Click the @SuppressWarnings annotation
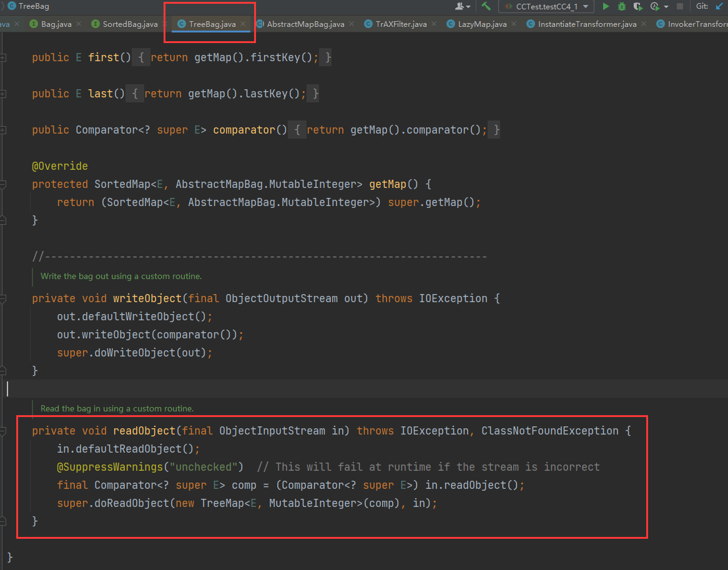The image size is (728, 570). [110, 467]
